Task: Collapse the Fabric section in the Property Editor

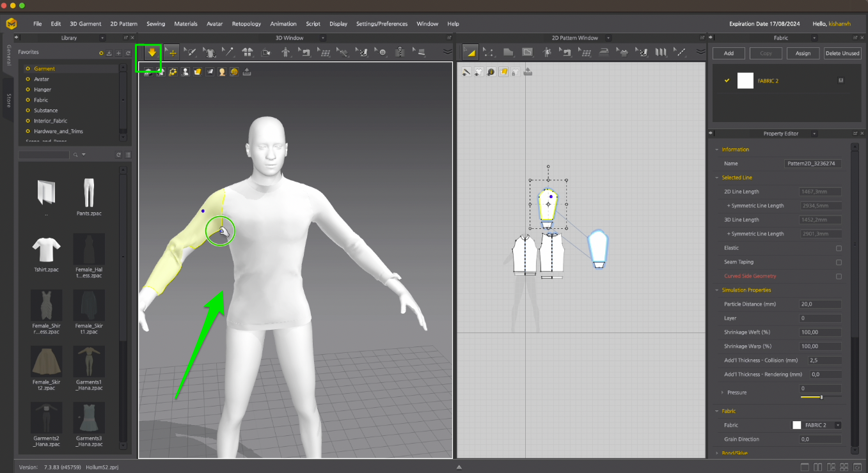Action: 716,412
